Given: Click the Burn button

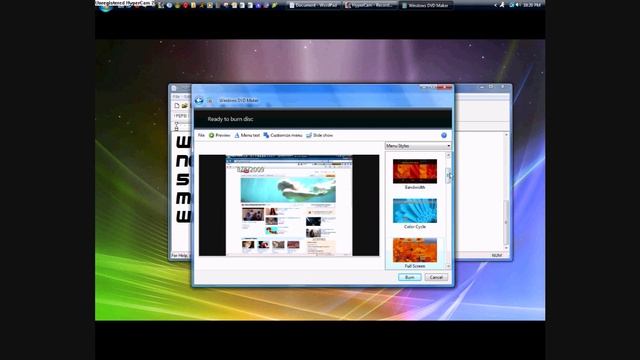Looking at the screenshot, I should [x=409, y=277].
